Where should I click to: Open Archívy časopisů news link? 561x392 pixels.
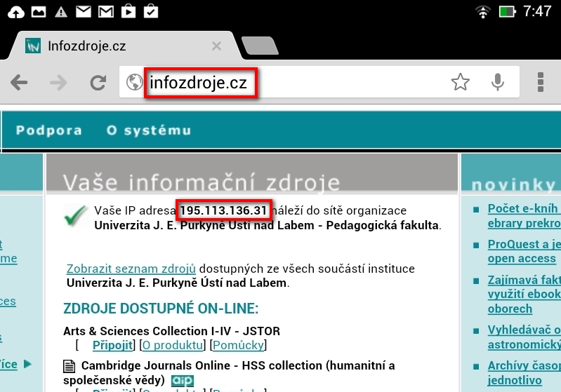[524, 372]
